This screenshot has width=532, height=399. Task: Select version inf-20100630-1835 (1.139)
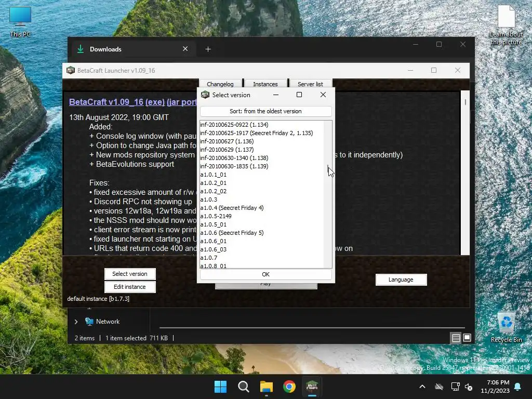click(x=262, y=166)
